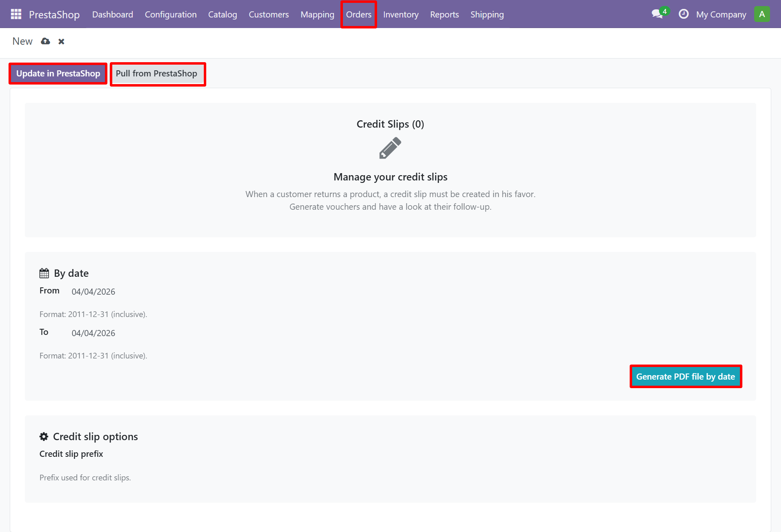This screenshot has width=781, height=532.
Task: Click Update in PrestaShop
Action: [x=58, y=74]
